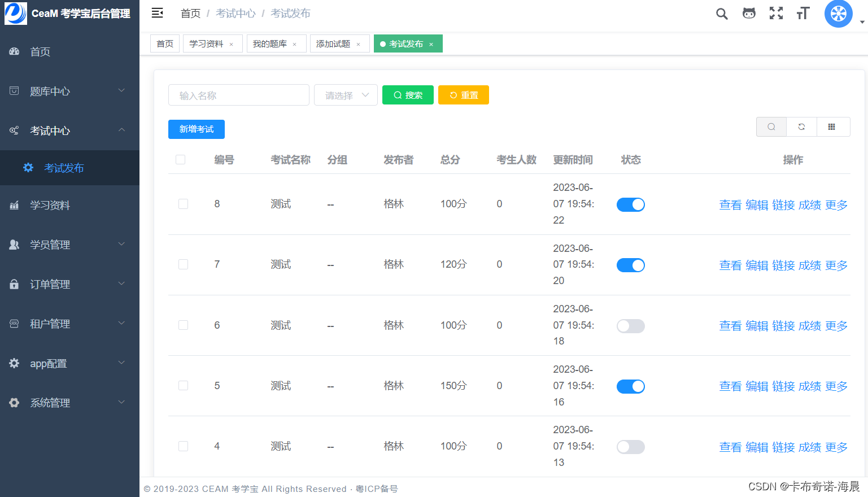Expand the 题库中心 sidebar menu
The image size is (868, 497).
point(56,91)
